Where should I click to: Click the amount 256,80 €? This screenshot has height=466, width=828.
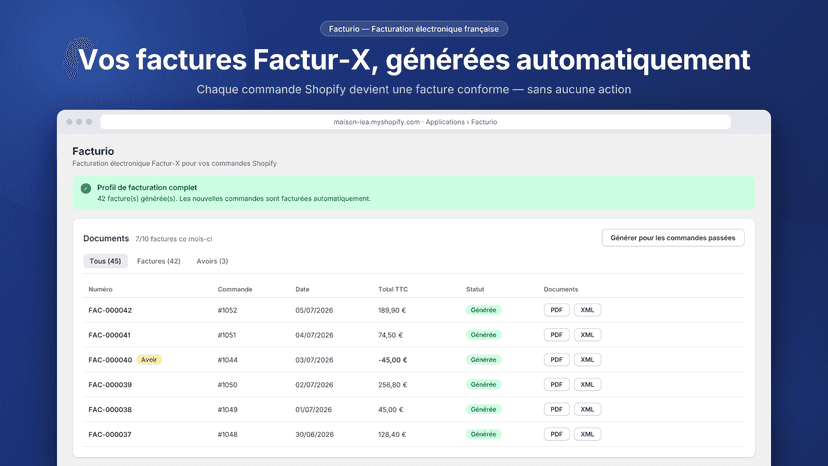[392, 385]
